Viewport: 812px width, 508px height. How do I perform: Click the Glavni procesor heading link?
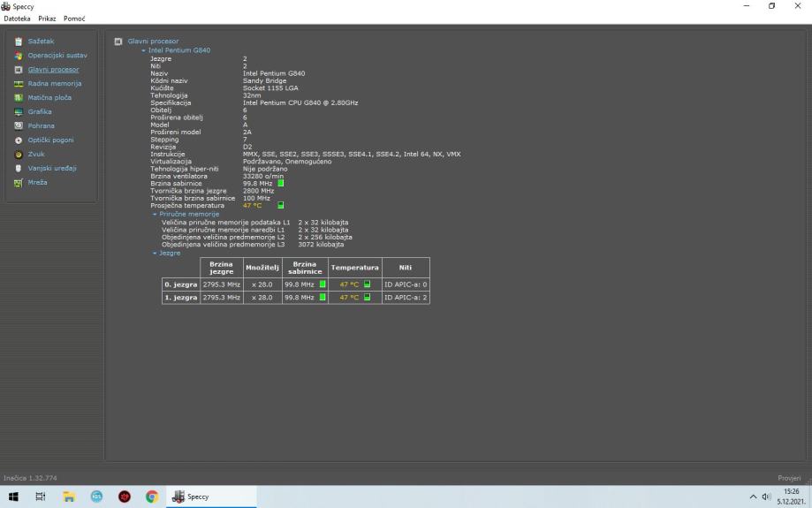(x=153, y=42)
